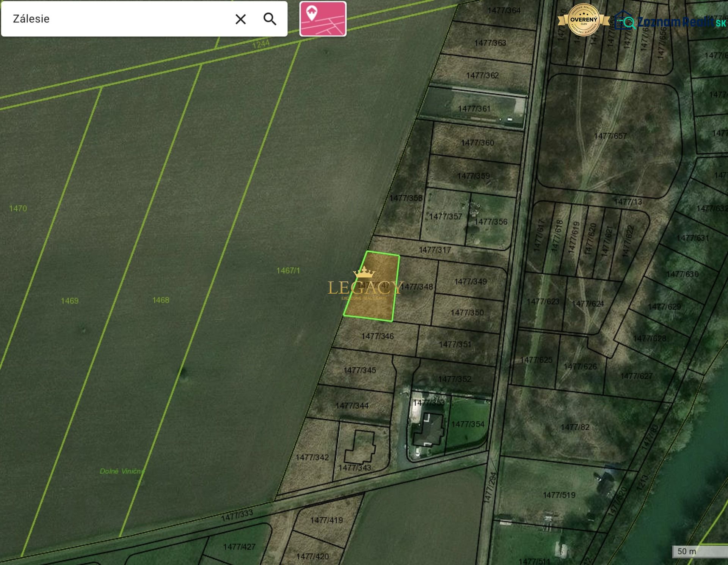Image resolution: width=728 pixels, height=565 pixels.
Task: Click parcel label 1477/350
Action: pos(467,313)
